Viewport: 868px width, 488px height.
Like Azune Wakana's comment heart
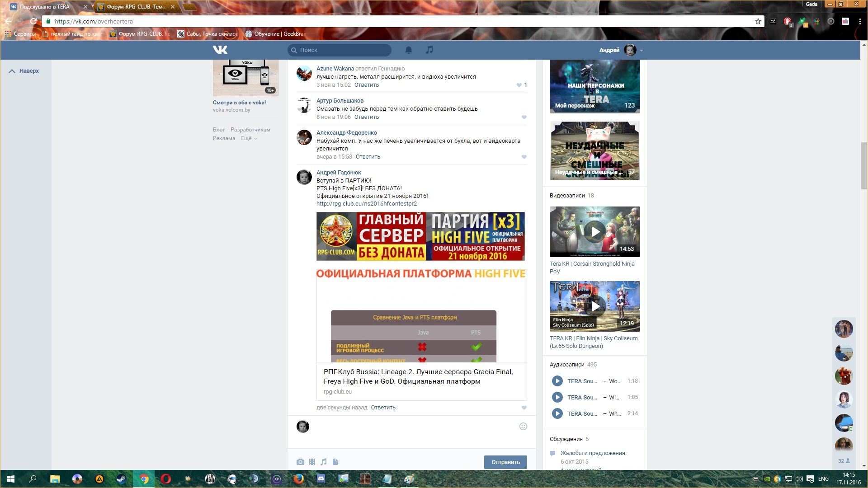pyautogui.click(x=519, y=85)
